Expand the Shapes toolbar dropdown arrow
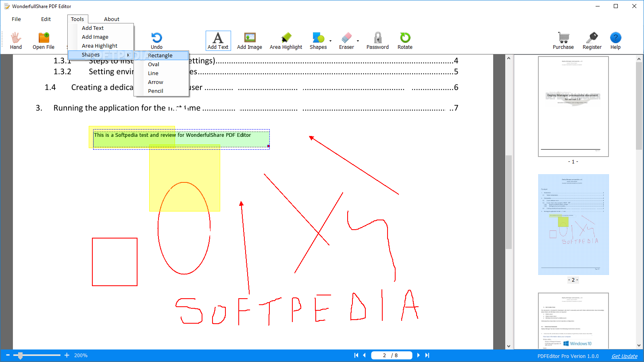The image size is (644, 362). 330,41
